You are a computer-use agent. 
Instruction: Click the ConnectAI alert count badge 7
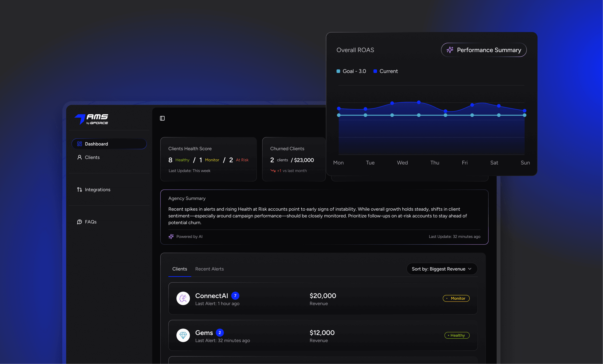[x=235, y=295]
